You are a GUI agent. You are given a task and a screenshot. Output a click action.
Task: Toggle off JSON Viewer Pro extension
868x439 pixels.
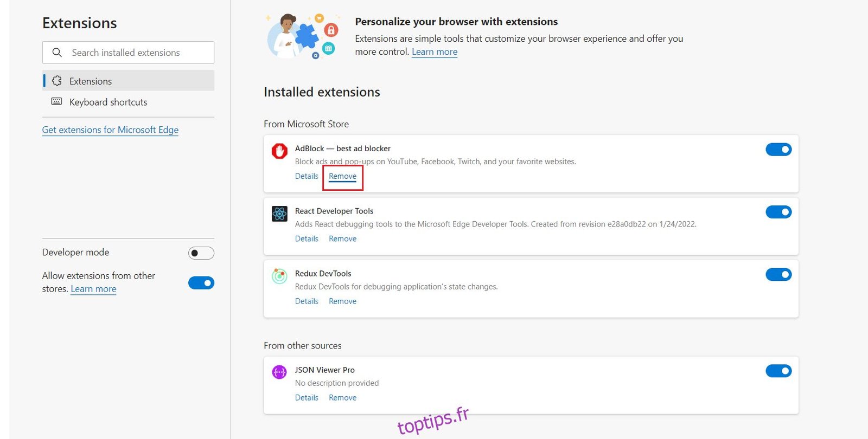[778, 371]
